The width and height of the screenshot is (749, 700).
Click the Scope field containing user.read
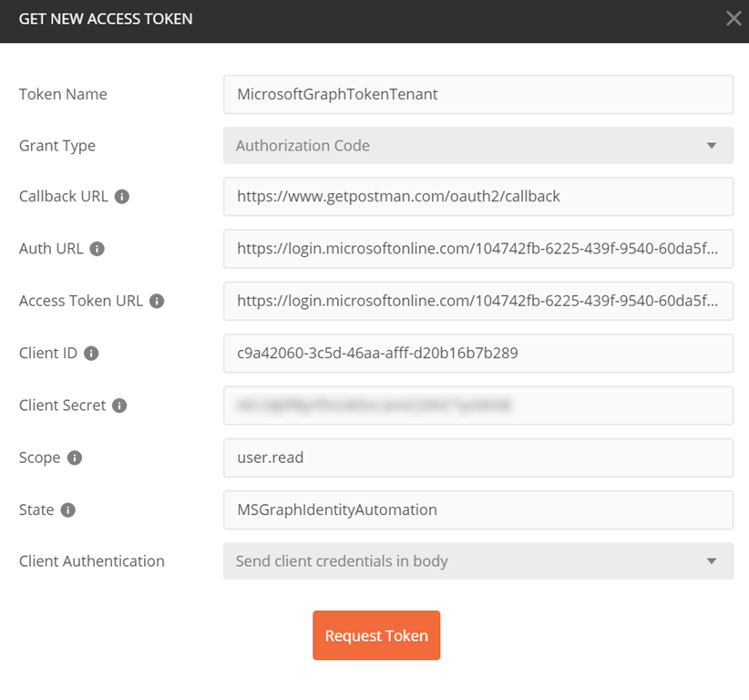tap(478, 458)
